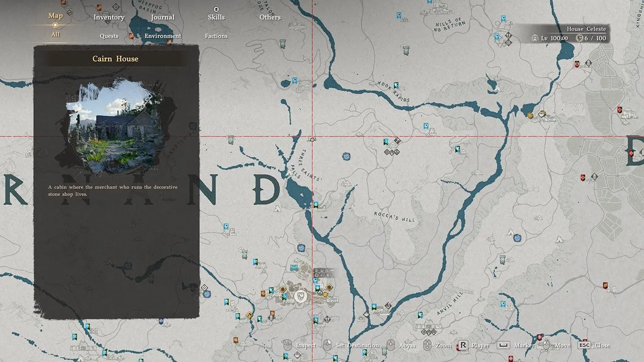Select the blue banner at Three Saints' Falls lake
Image resolution: width=644 pixels, height=362 pixels.
[315, 205]
